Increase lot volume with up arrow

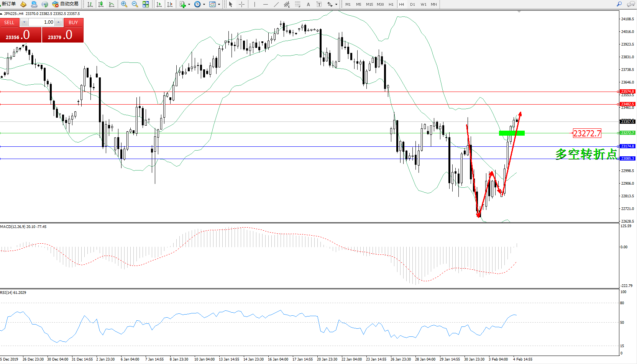pyautogui.click(x=58, y=22)
